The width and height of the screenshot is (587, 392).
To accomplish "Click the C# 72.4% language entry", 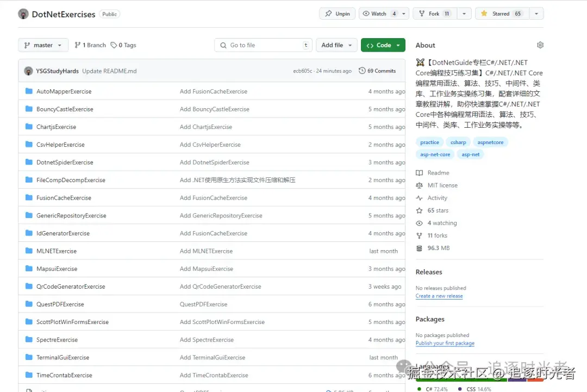I will pyautogui.click(x=433, y=389).
